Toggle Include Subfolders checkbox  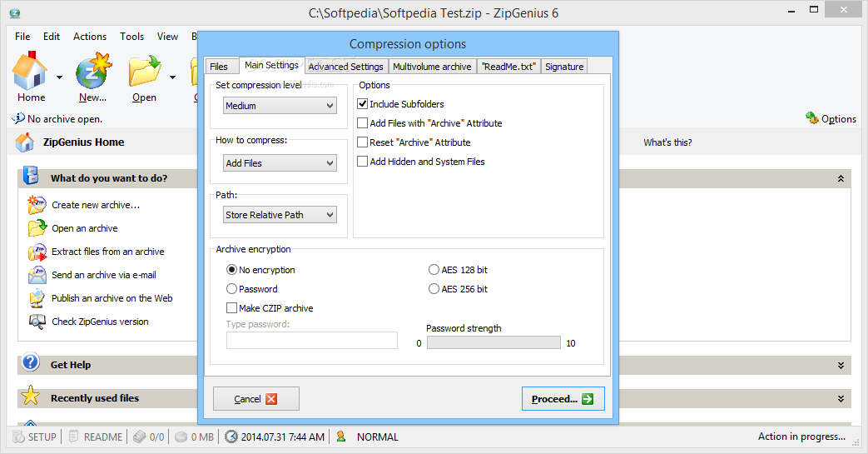363,103
